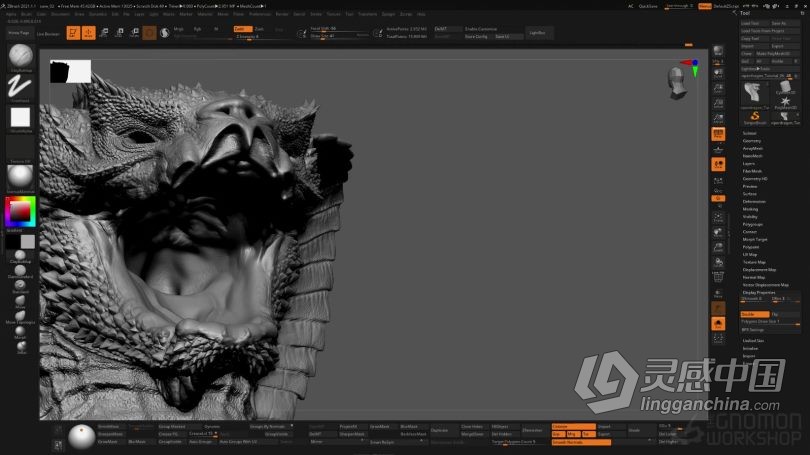
Task: Select the Move transform icon in top shelf
Action: pos(103,33)
